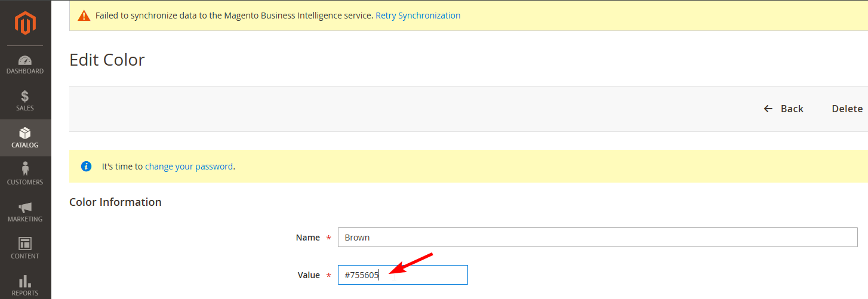The image size is (868, 299).
Task: Follow the change your password link
Action: pos(189,167)
